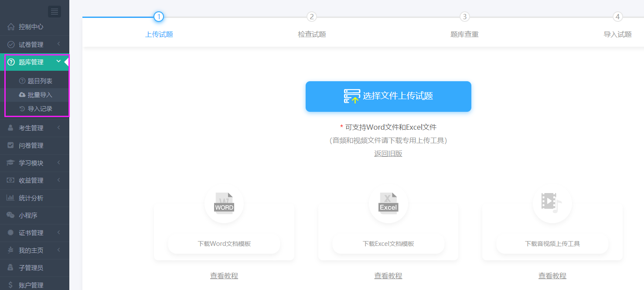Click the 账户管理 dollar sign icon
The height and width of the screenshot is (290, 644).
click(x=11, y=285)
